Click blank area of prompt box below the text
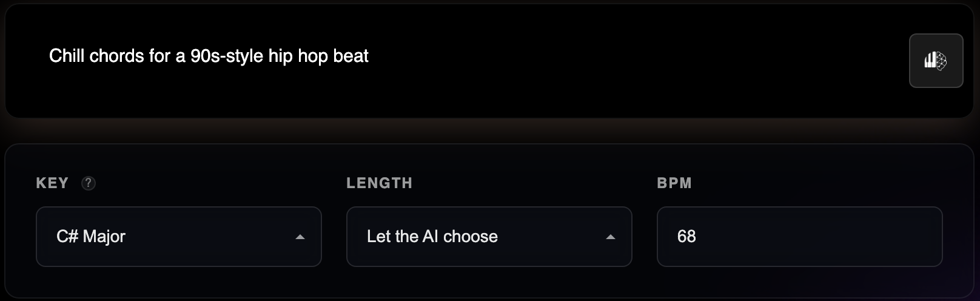The width and height of the screenshot is (980, 301). 425,94
